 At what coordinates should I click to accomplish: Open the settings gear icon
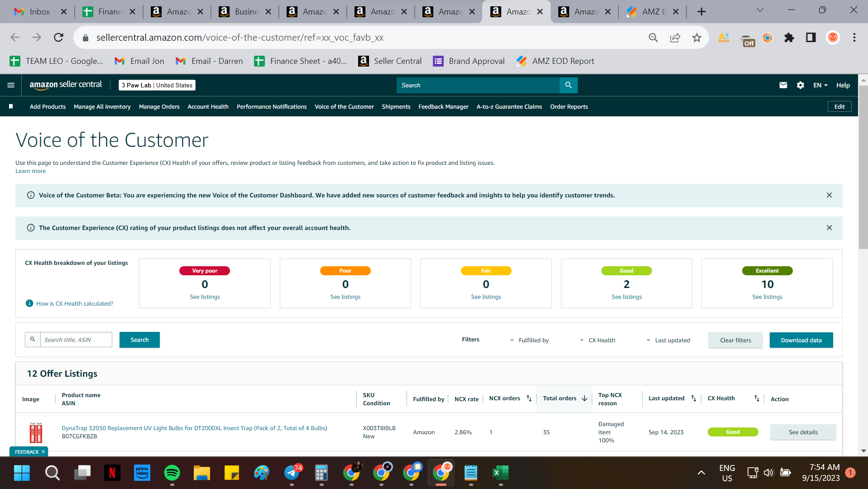(800, 85)
